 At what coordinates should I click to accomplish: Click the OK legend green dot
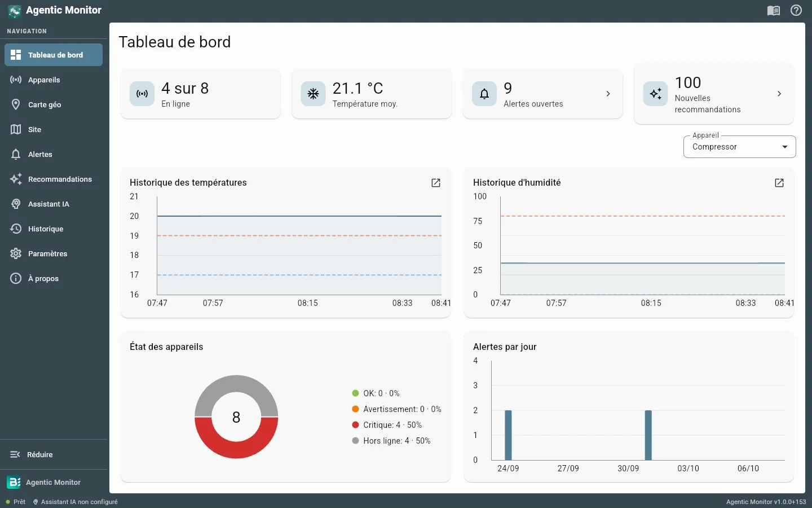355,393
